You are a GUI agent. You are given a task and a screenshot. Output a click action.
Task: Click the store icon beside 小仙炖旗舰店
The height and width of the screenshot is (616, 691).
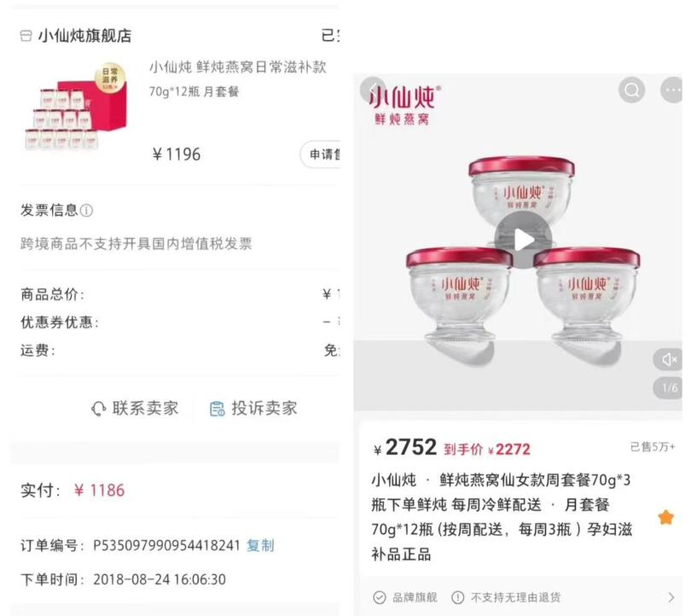tap(26, 36)
